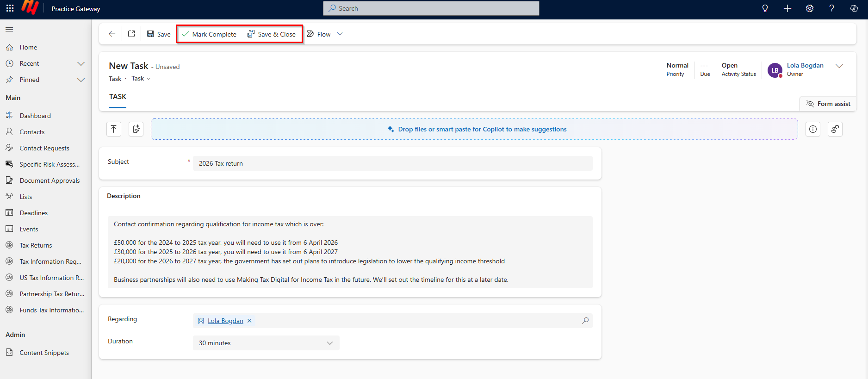Screen dimensions: 868x379
Task: Open the Task form selector dropdown
Action: pos(141,79)
